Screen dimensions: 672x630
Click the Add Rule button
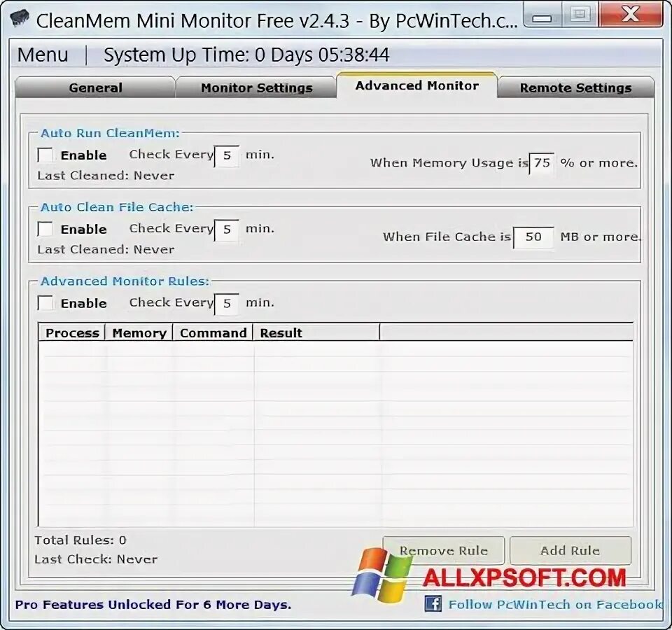coord(570,550)
